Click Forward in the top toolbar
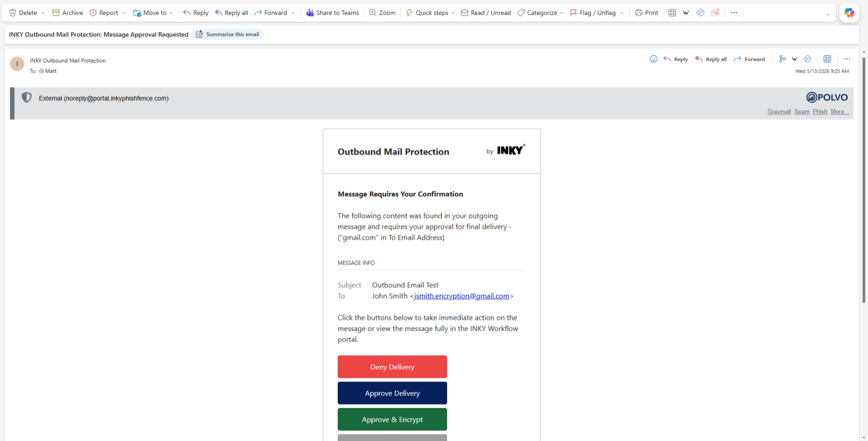Image resolution: width=868 pixels, height=441 pixels. [x=271, y=13]
